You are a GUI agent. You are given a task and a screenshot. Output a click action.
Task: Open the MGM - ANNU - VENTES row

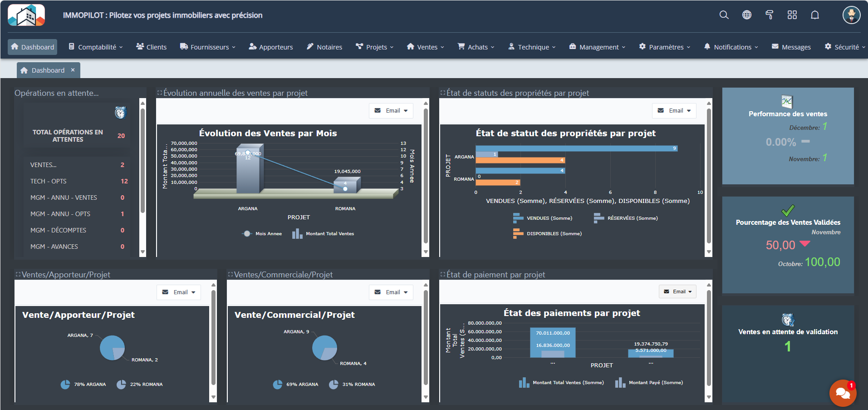pyautogui.click(x=77, y=198)
